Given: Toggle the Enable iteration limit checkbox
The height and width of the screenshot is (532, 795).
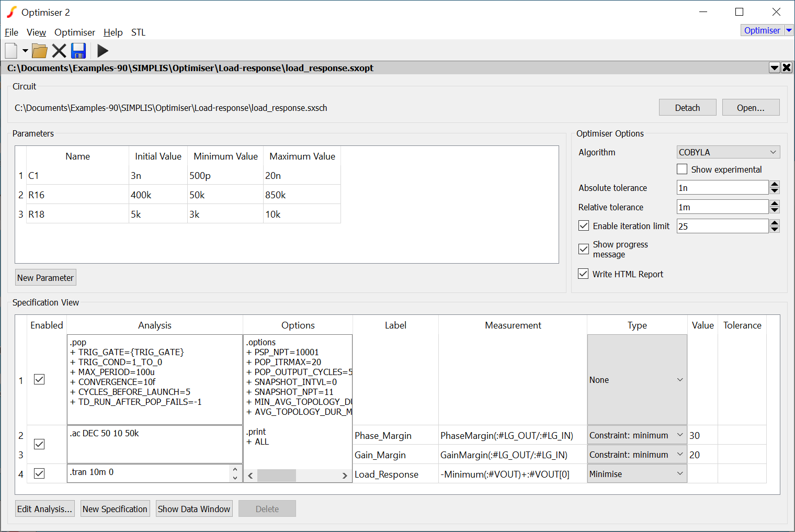Looking at the screenshot, I should (x=584, y=226).
